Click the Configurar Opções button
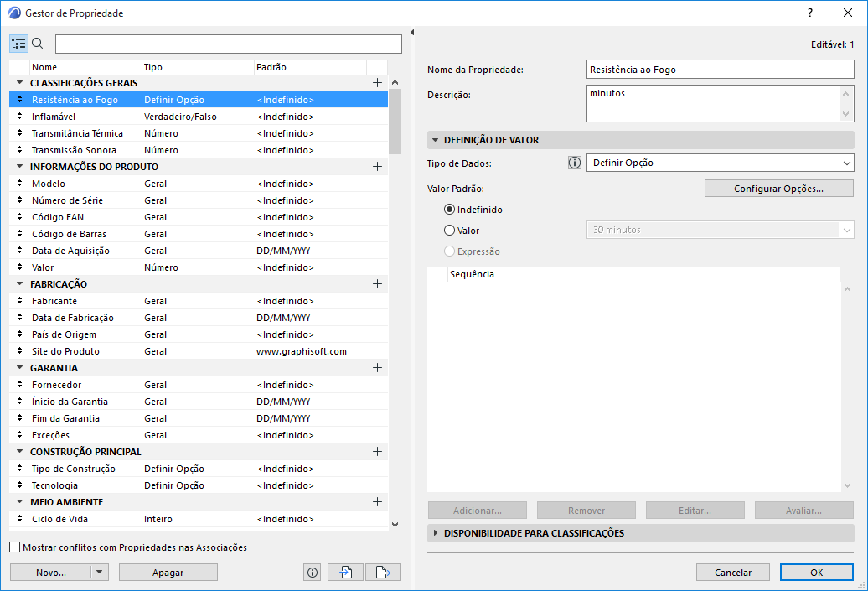Viewport: 868px width, 591px height. click(779, 189)
